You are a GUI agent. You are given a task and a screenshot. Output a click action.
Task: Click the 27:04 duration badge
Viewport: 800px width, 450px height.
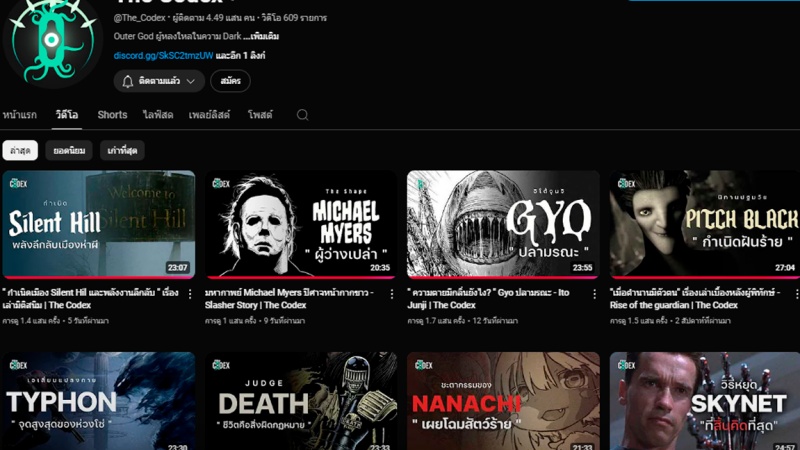click(785, 267)
